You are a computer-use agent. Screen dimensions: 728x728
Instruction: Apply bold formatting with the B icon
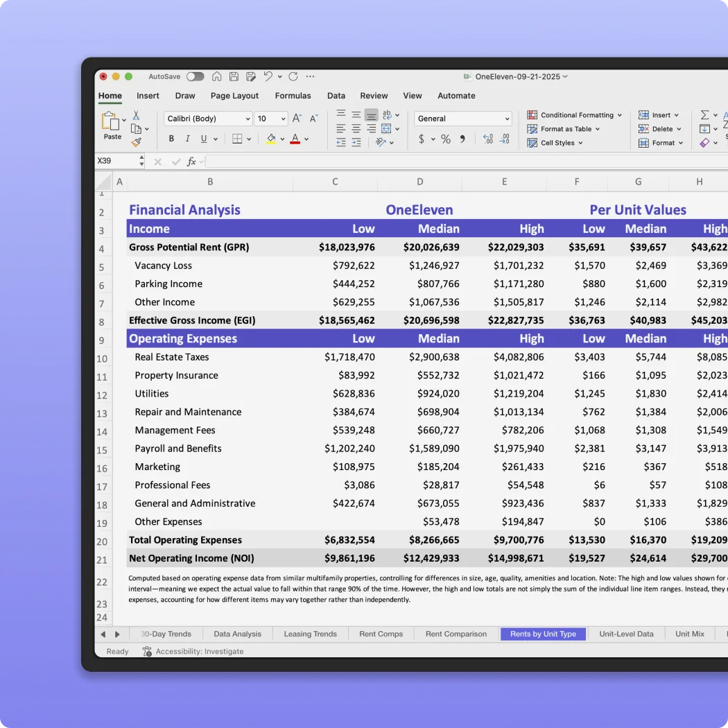(171, 138)
